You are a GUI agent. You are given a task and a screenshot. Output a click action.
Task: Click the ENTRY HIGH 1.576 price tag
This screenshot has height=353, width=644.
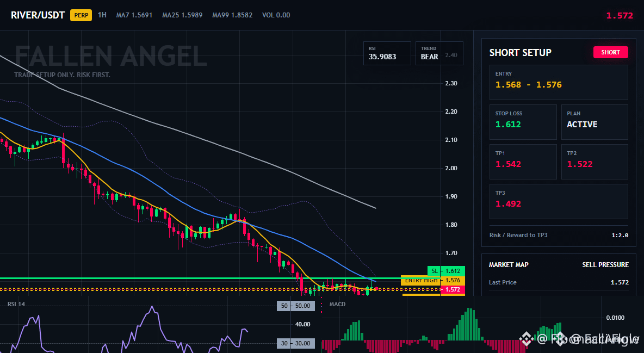click(433, 280)
